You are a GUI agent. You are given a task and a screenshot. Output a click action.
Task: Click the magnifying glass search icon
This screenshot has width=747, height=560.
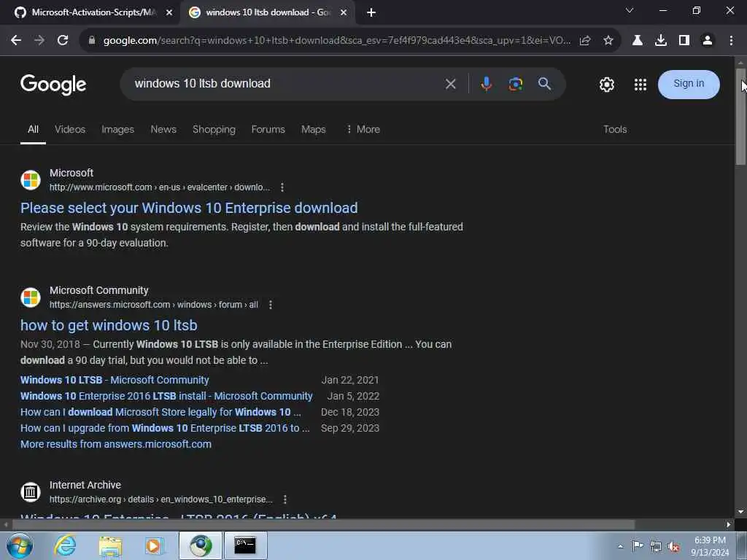pos(544,84)
